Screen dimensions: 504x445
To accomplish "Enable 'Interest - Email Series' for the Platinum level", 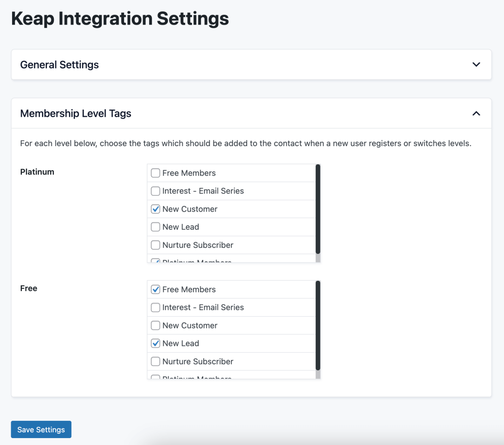I will [x=156, y=191].
